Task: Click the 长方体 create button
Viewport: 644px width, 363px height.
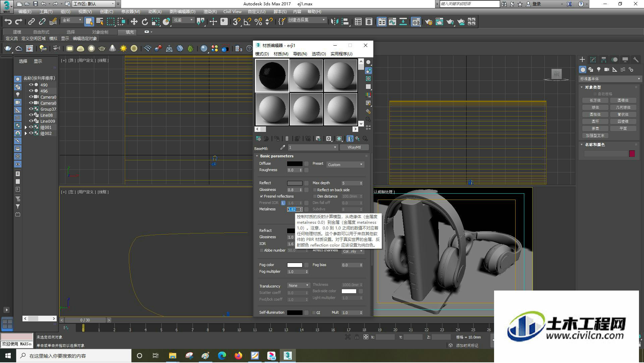Action: (x=595, y=101)
